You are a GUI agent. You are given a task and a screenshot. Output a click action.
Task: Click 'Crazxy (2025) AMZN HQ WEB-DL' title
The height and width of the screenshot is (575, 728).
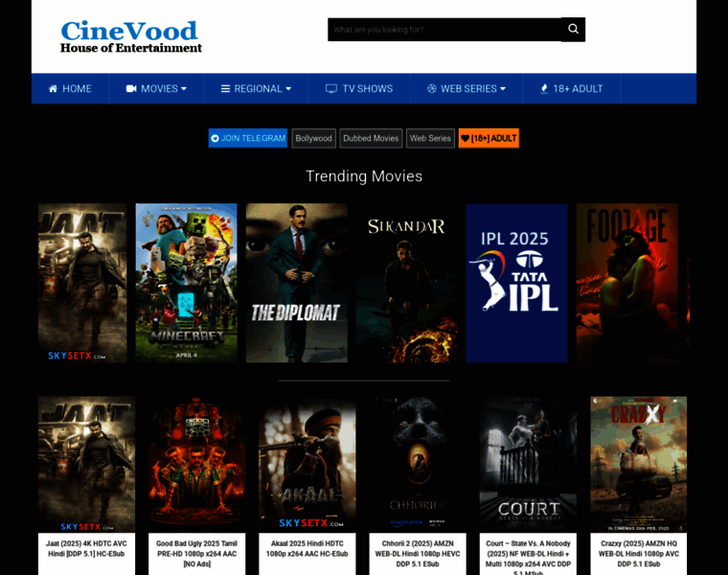point(638,554)
